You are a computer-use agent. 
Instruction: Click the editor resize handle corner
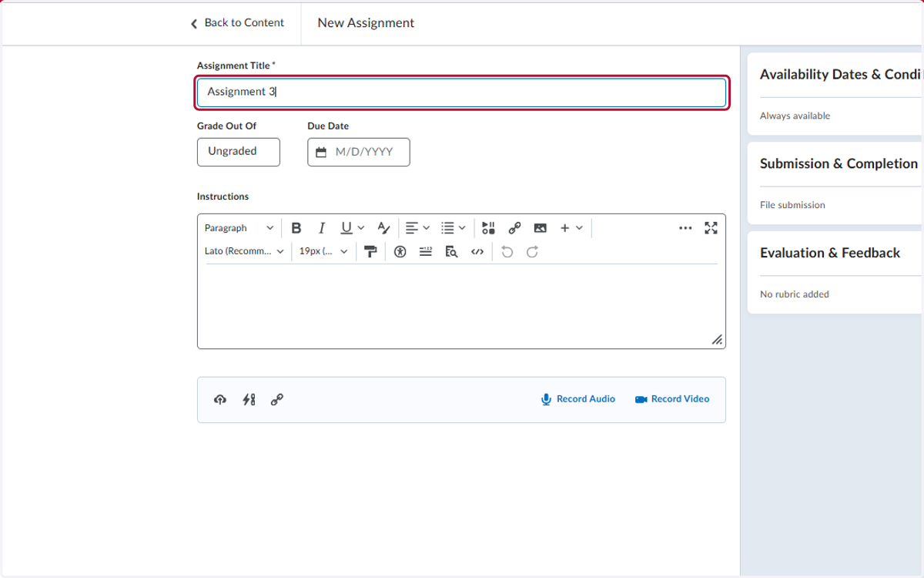717,340
